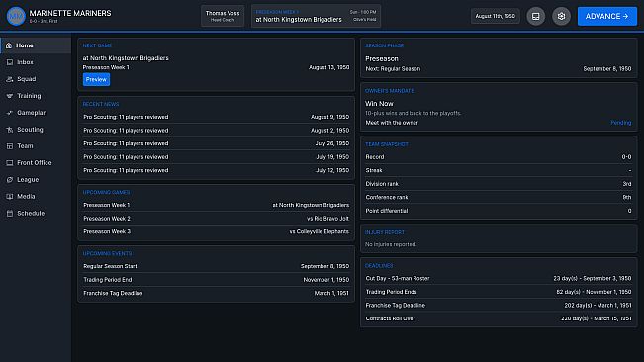Image resolution: width=644 pixels, height=362 pixels.
Task: Click the Marinette Mariners team logo
Action: [x=16, y=16]
